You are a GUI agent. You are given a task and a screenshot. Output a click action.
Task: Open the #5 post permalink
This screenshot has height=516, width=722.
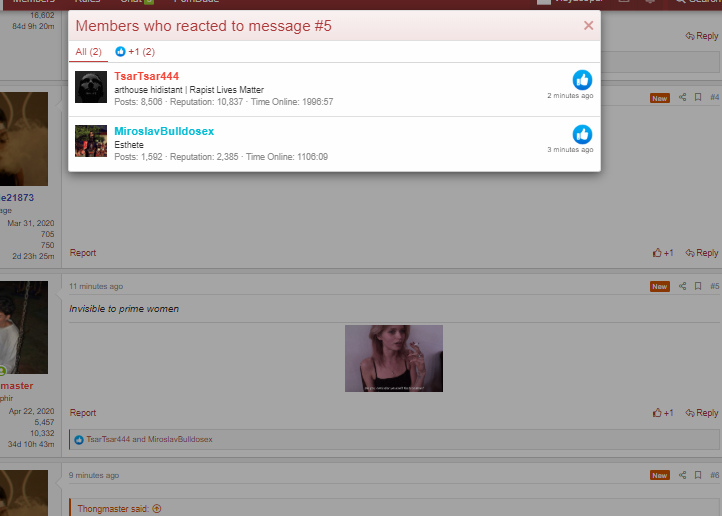(x=714, y=286)
